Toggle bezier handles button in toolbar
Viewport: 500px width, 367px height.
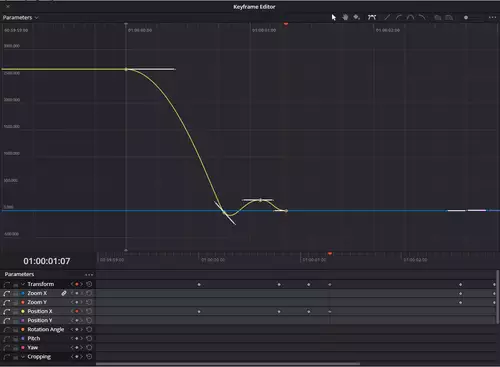(x=372, y=17)
